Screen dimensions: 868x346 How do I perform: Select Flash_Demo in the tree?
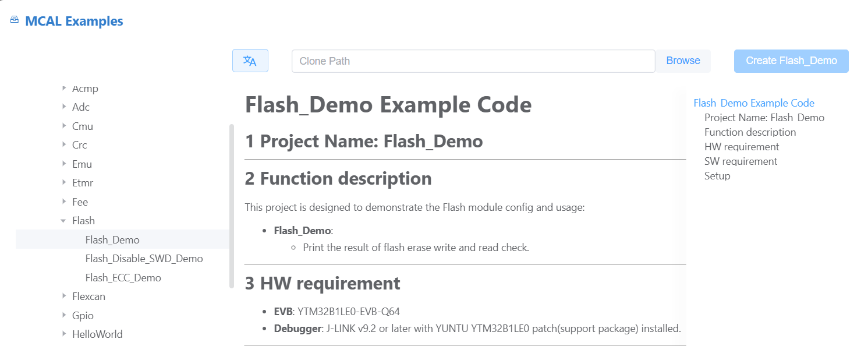click(112, 239)
